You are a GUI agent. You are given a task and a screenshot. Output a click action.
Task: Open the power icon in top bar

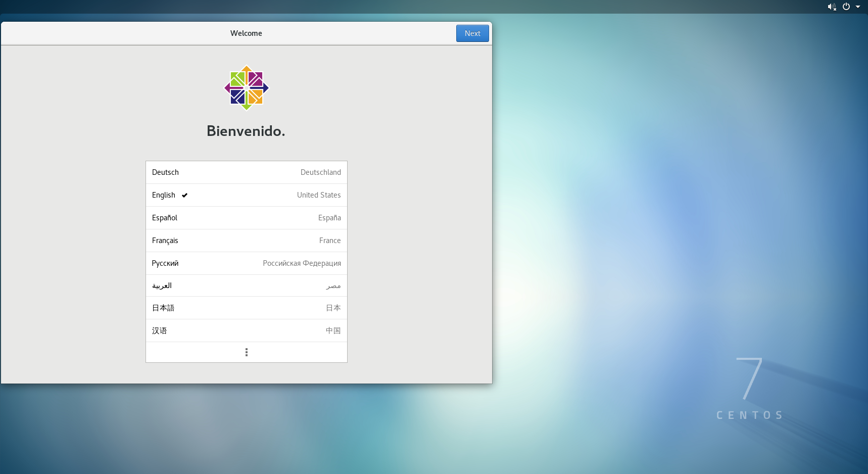pyautogui.click(x=846, y=7)
